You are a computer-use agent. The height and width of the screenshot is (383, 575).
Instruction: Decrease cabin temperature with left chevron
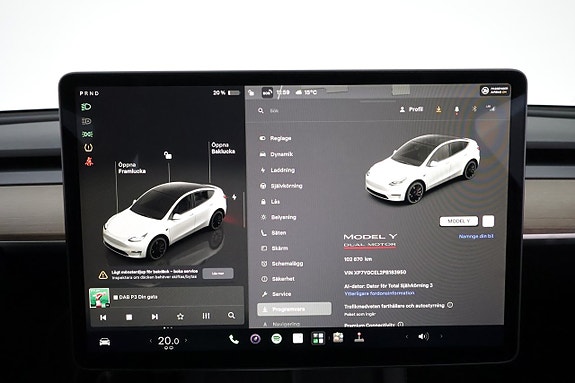(151, 341)
